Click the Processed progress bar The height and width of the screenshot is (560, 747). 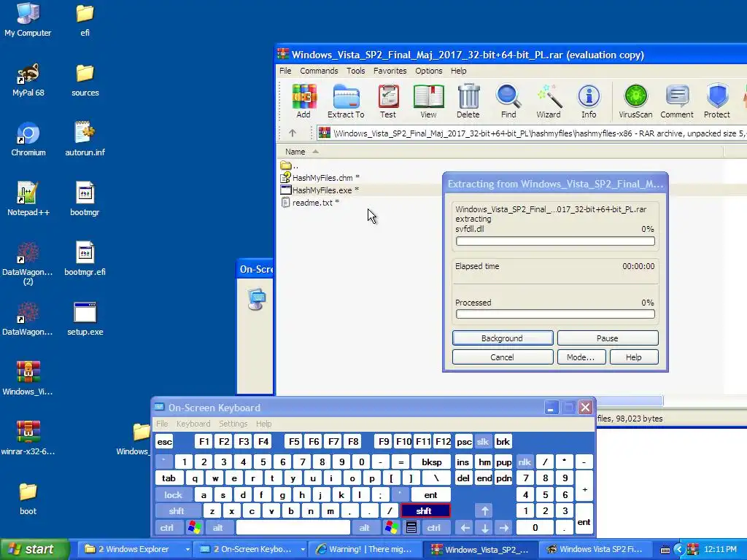pyautogui.click(x=555, y=314)
